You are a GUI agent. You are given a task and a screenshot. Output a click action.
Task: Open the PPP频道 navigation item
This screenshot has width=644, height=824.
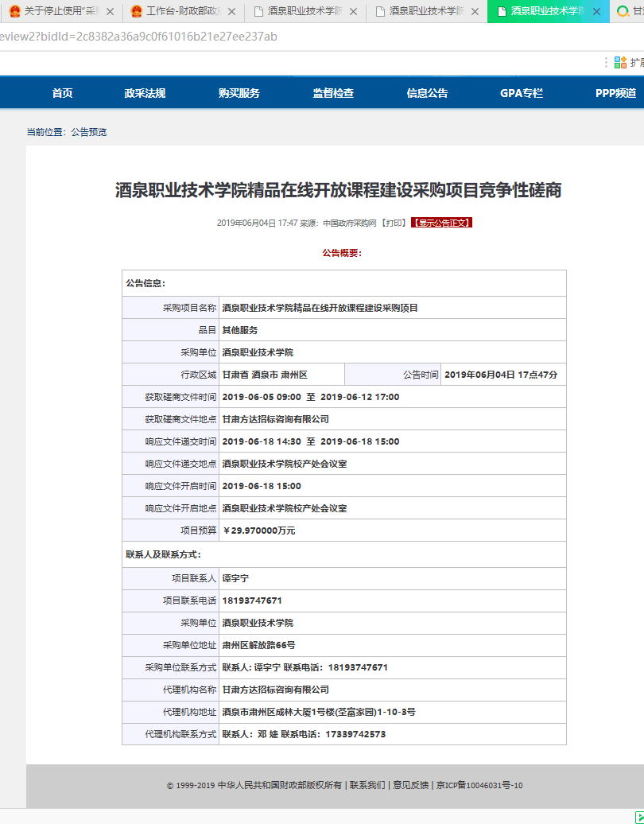pos(615,93)
